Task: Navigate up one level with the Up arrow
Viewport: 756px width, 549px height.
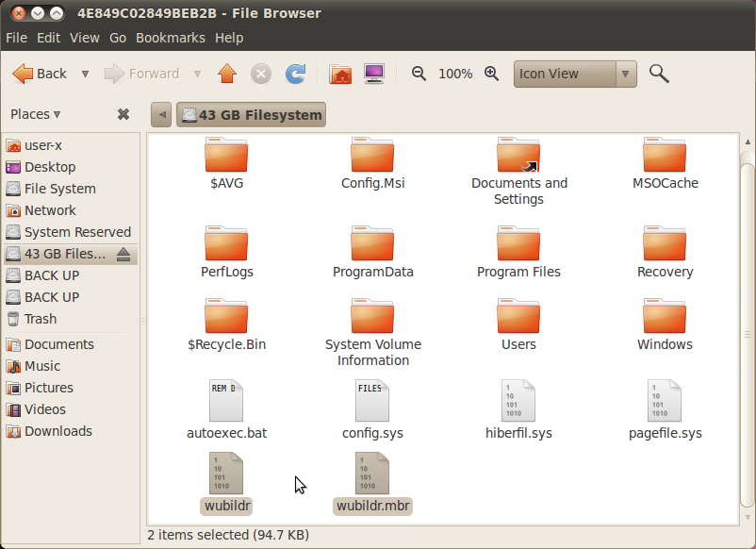Action: click(x=226, y=74)
